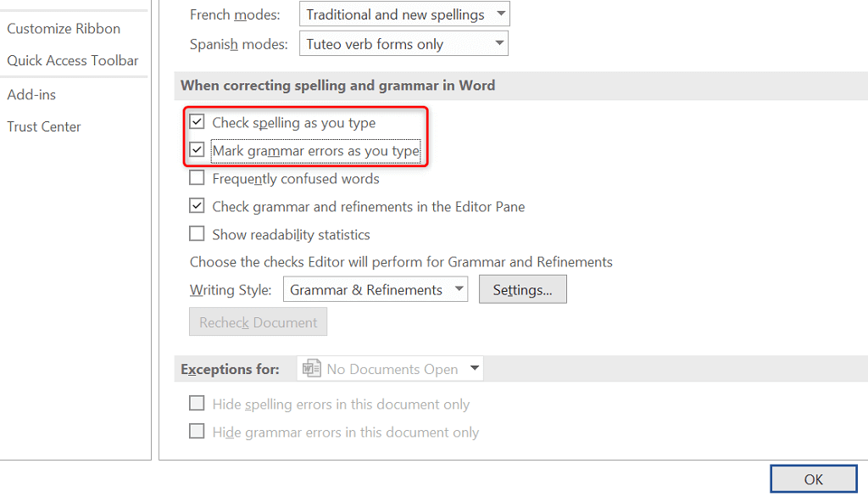
Task: Open the Spanish modes dropdown
Action: point(498,44)
